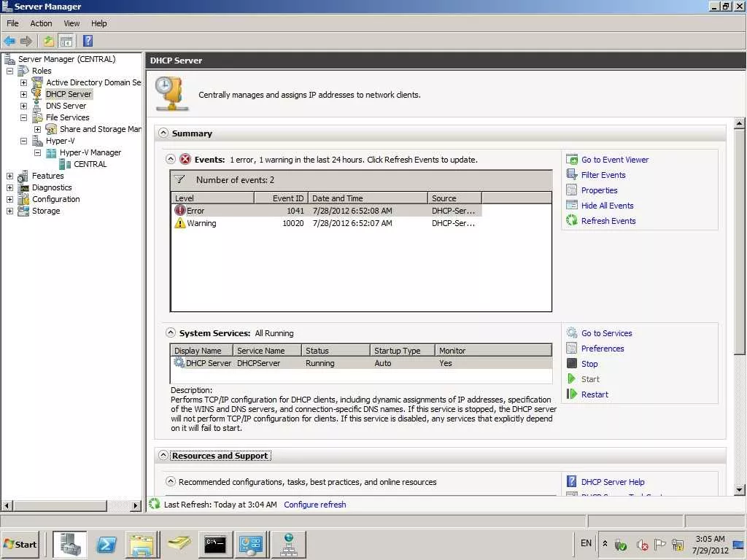
Task: Click the Go to Services link
Action: click(606, 332)
